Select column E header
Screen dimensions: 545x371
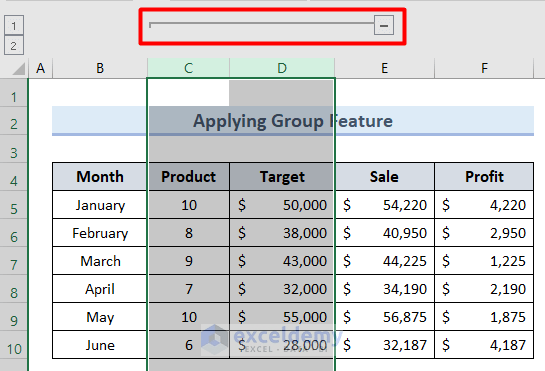point(384,68)
